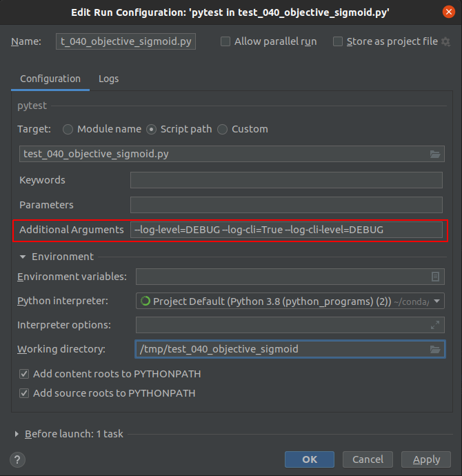Screen dimensions: 462x476
Task: Enable the Allow parallel run checkbox
Action: click(x=225, y=41)
